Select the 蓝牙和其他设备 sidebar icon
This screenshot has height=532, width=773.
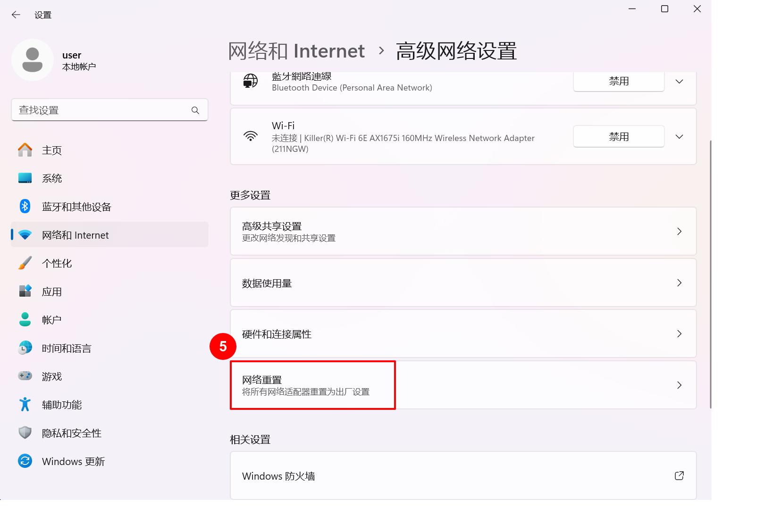pos(25,206)
